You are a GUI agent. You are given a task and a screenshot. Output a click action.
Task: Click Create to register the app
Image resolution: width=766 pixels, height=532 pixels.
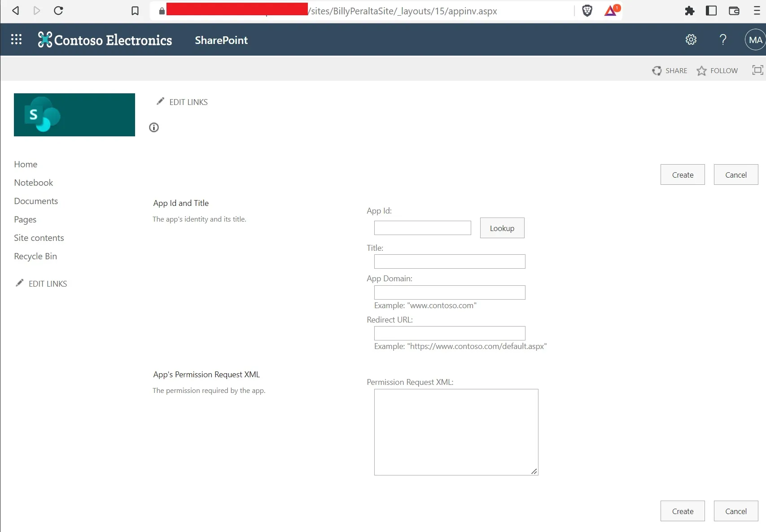coord(682,174)
